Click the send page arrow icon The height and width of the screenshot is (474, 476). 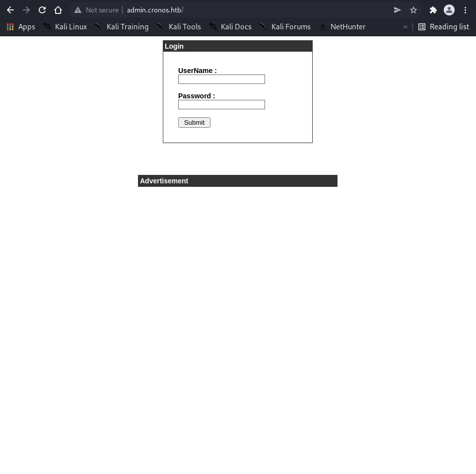click(398, 10)
